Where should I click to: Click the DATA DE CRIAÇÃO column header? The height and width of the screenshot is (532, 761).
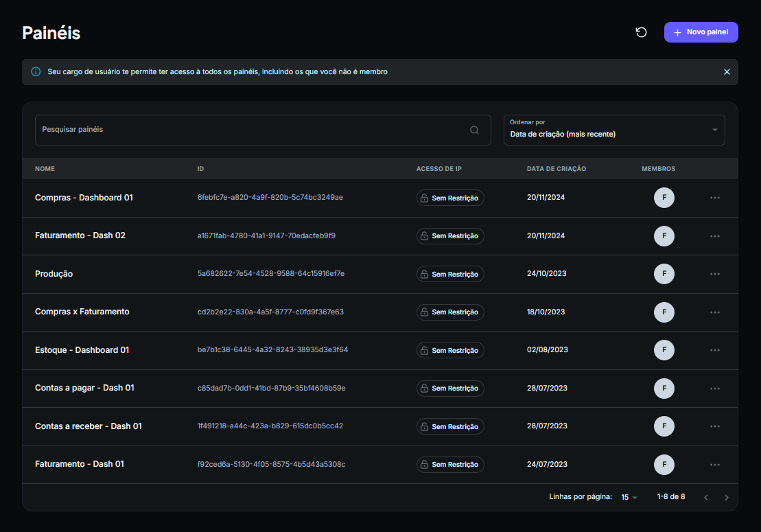[x=557, y=169]
